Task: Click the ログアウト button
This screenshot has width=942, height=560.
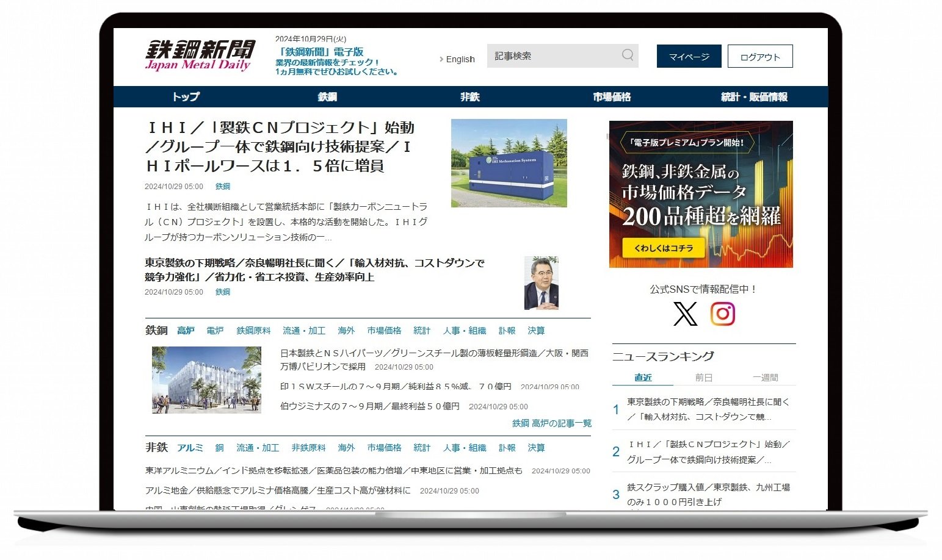Action: pos(760,57)
